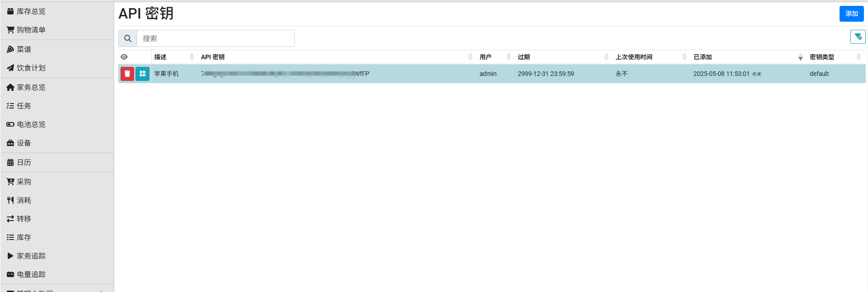Click the filter icon at top right
The image size is (868, 292).
tap(858, 37)
